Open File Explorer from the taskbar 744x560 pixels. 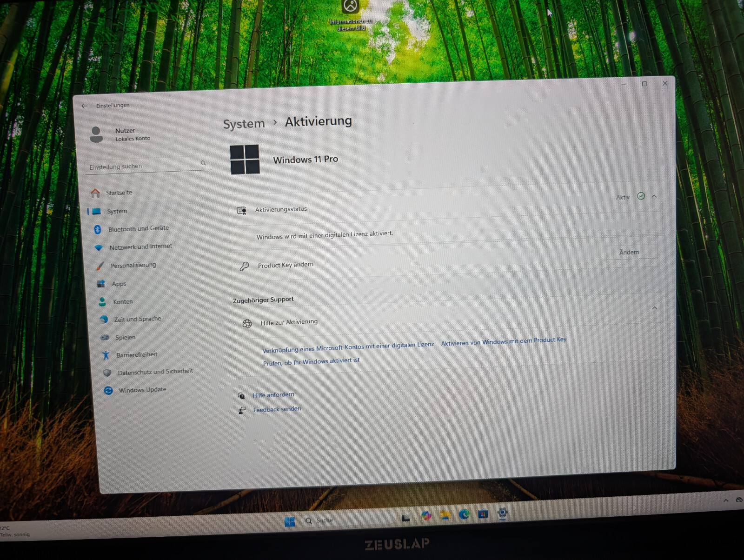point(445,515)
